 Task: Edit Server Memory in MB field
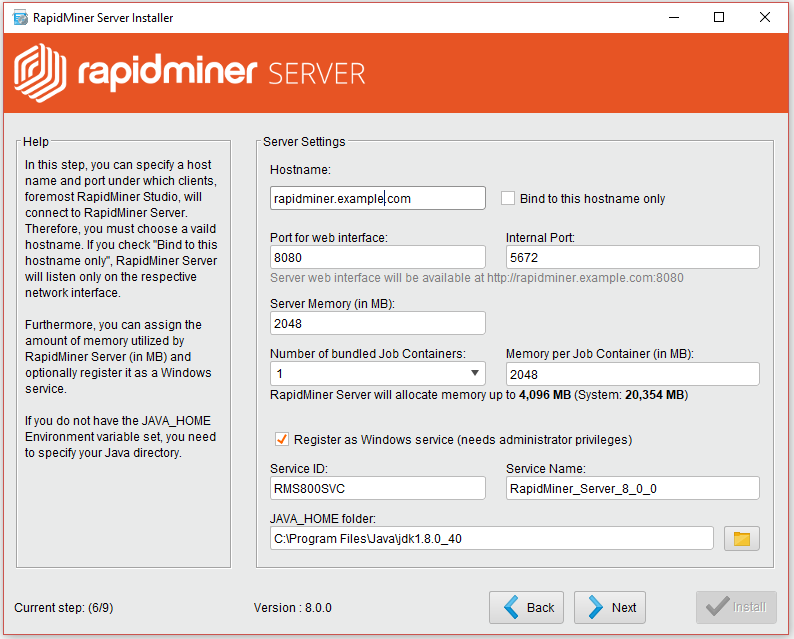(x=377, y=323)
